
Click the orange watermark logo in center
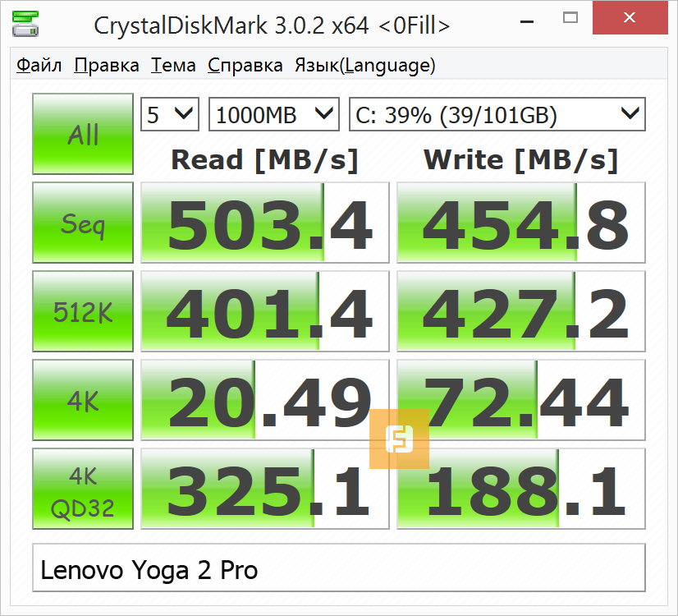tap(399, 439)
